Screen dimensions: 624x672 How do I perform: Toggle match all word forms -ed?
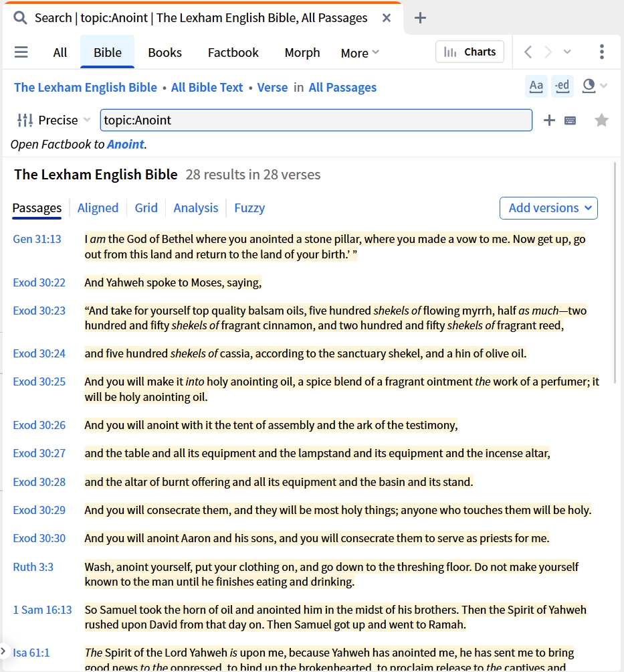point(562,86)
